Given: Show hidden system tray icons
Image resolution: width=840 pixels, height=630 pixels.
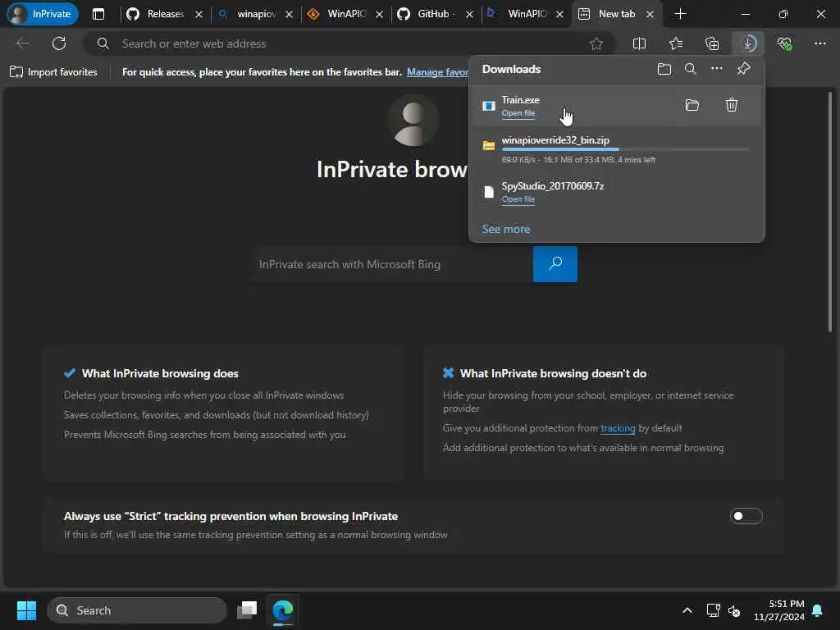Looking at the screenshot, I should pos(687,610).
